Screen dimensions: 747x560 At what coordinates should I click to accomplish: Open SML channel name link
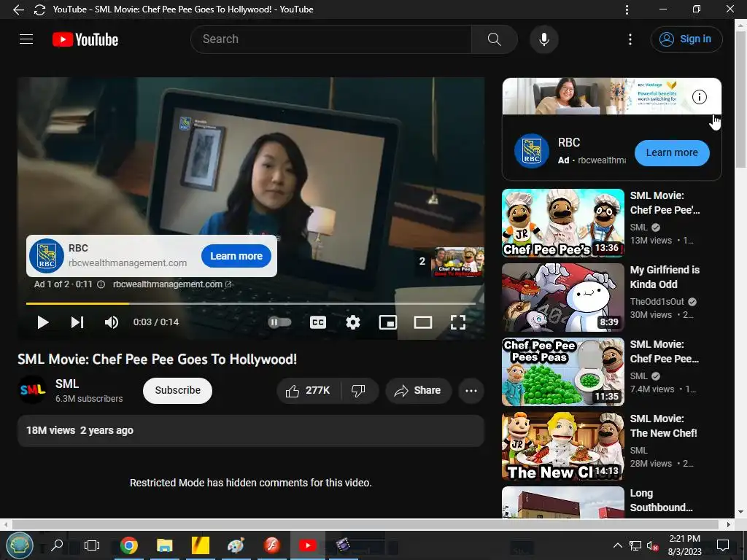pyautogui.click(x=67, y=384)
